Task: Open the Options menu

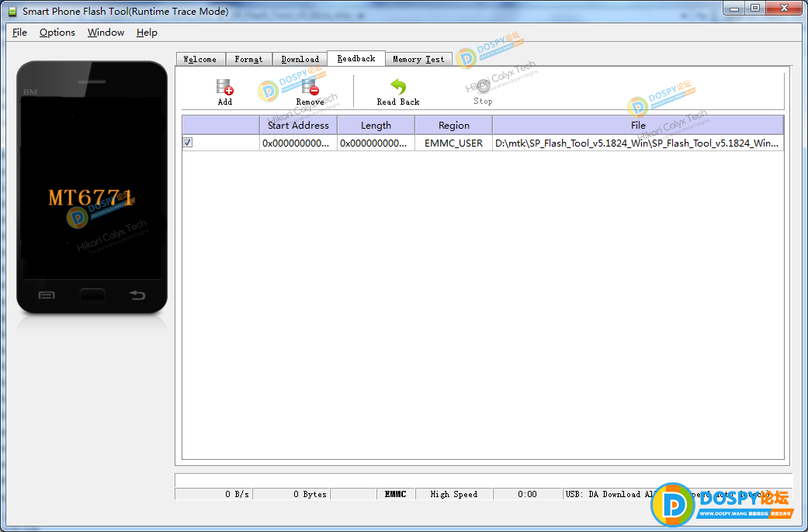Action: pyautogui.click(x=57, y=33)
